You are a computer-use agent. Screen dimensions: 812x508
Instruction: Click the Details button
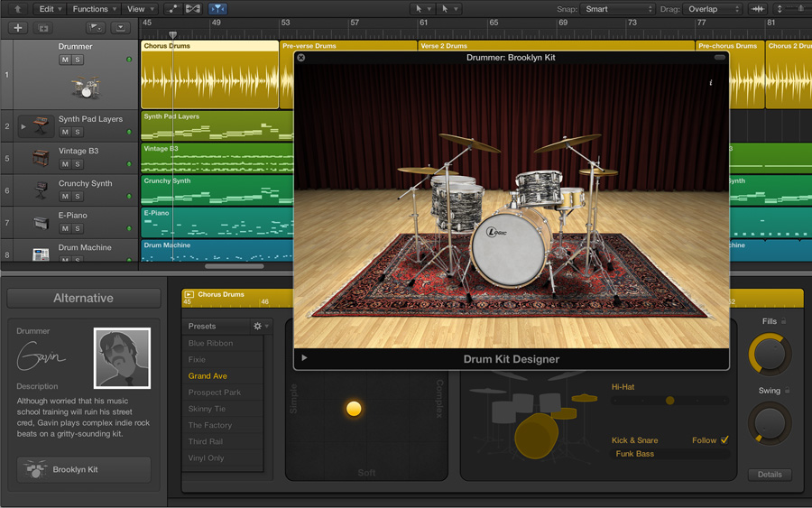pyautogui.click(x=770, y=475)
